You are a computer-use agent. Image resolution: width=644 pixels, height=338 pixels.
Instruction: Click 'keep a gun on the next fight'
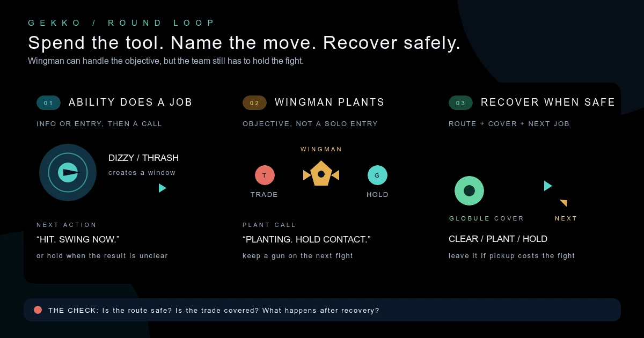pos(298,256)
